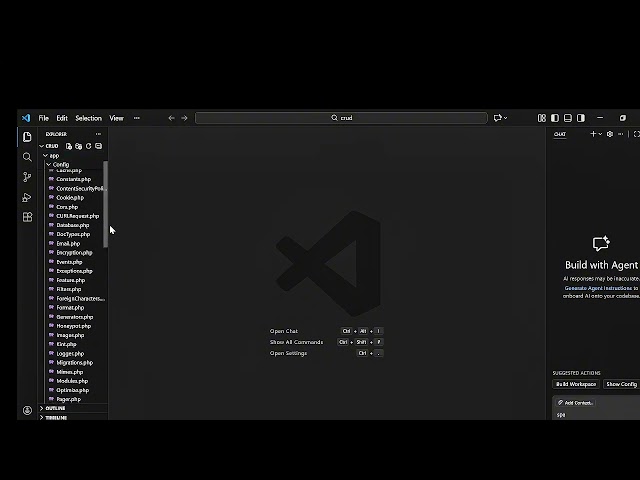Expand the Outline section

click(55, 408)
